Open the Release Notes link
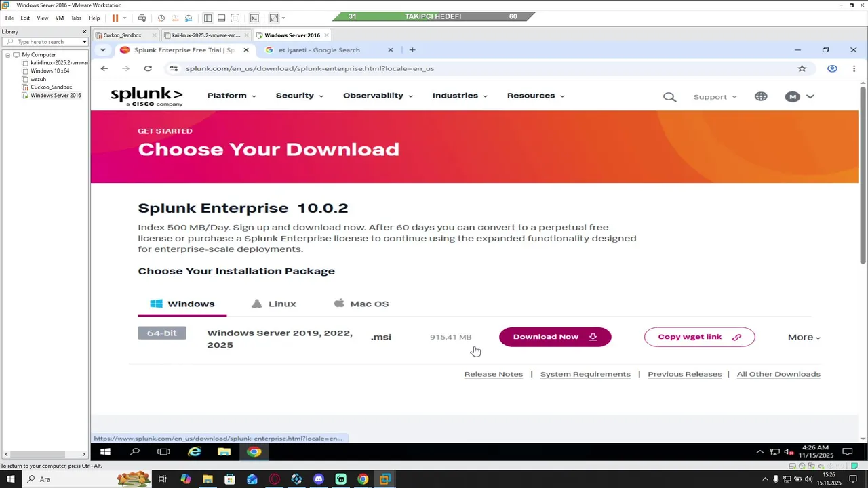Viewport: 868px width, 488px height. [x=494, y=374]
